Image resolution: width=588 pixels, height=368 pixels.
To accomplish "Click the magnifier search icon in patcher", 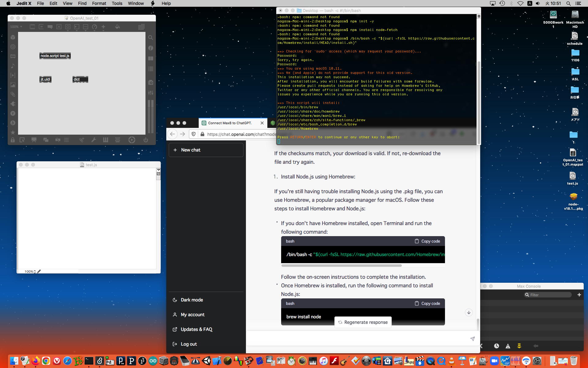I will point(151,38).
